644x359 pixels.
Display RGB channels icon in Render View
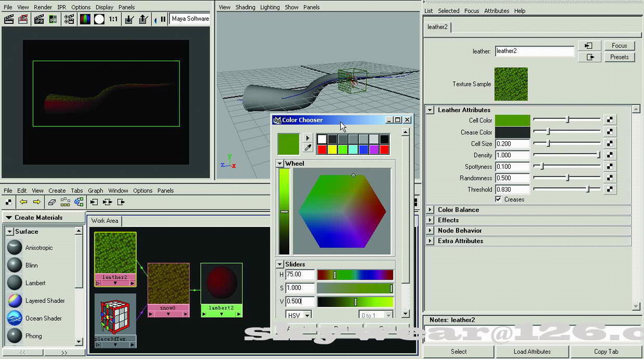(x=85, y=19)
